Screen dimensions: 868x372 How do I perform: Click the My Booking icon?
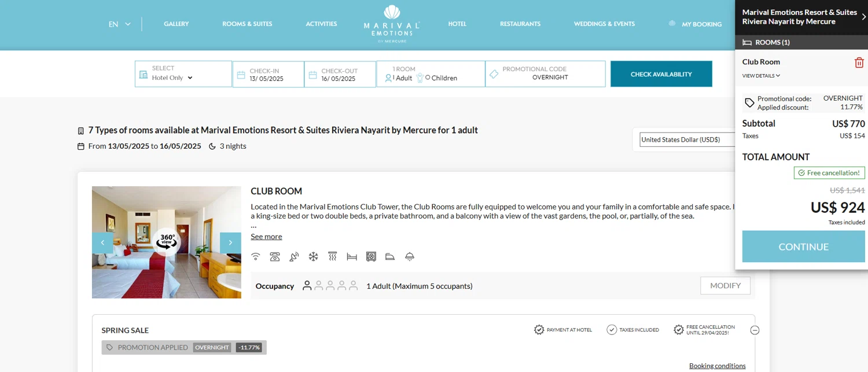672,24
